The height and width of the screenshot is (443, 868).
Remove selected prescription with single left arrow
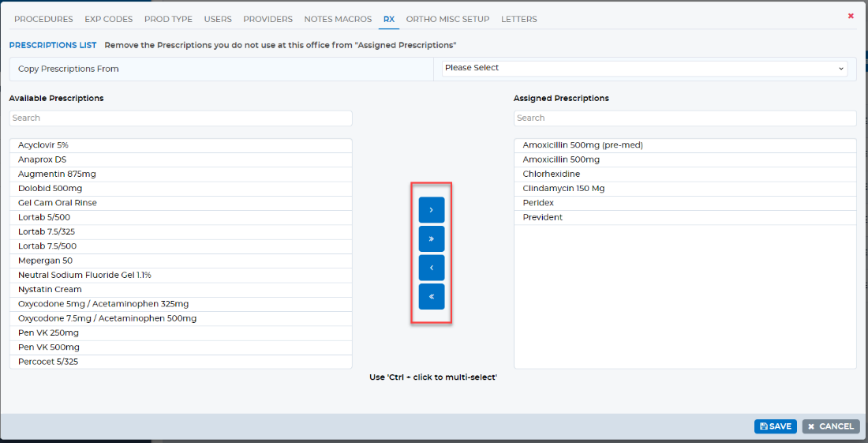[431, 268]
